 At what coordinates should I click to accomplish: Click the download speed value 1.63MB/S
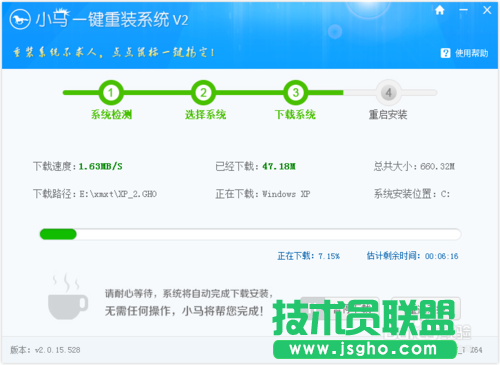point(101,166)
